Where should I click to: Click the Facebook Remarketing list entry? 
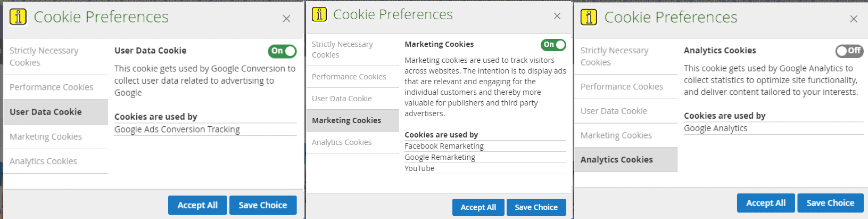[444, 146]
